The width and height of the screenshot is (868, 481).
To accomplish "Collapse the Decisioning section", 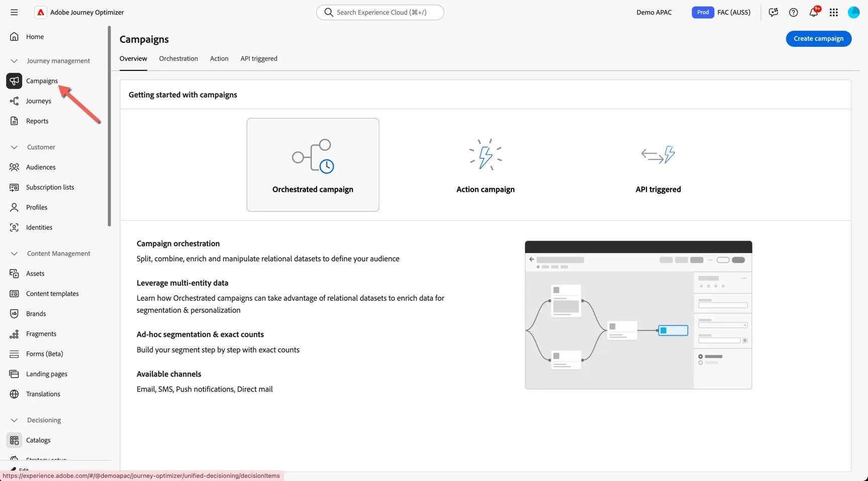I will tap(14, 420).
